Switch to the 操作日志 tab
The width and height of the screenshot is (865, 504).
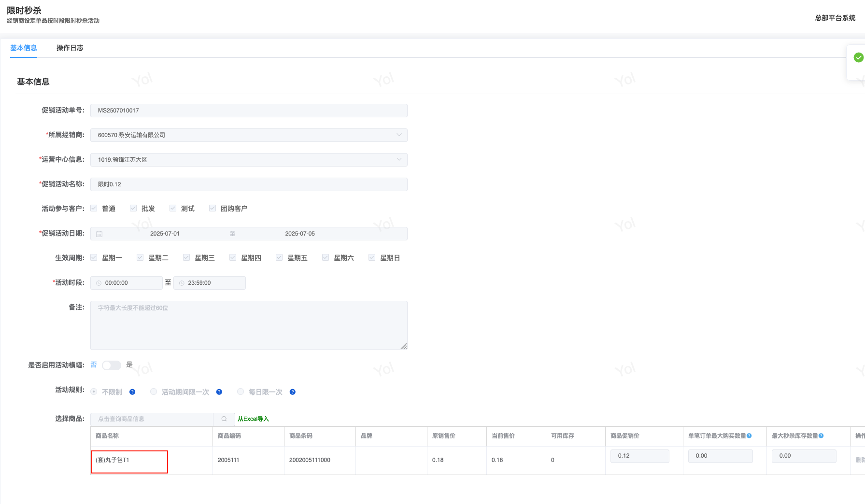70,48
